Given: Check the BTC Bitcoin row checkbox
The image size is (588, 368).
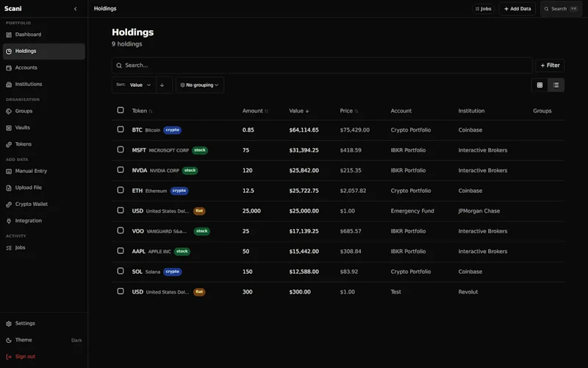Looking at the screenshot, I should click(121, 130).
